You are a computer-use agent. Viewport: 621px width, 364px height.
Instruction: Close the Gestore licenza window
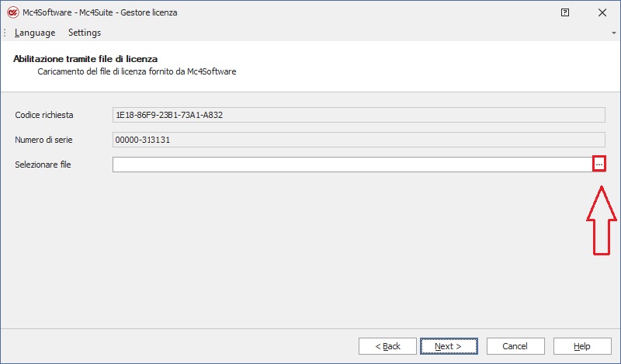[x=602, y=12]
